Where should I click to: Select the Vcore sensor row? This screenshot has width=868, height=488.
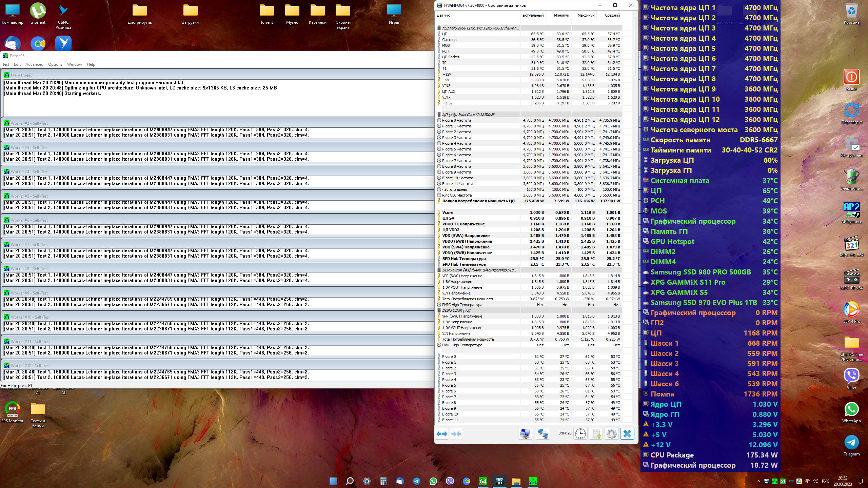tap(448, 212)
